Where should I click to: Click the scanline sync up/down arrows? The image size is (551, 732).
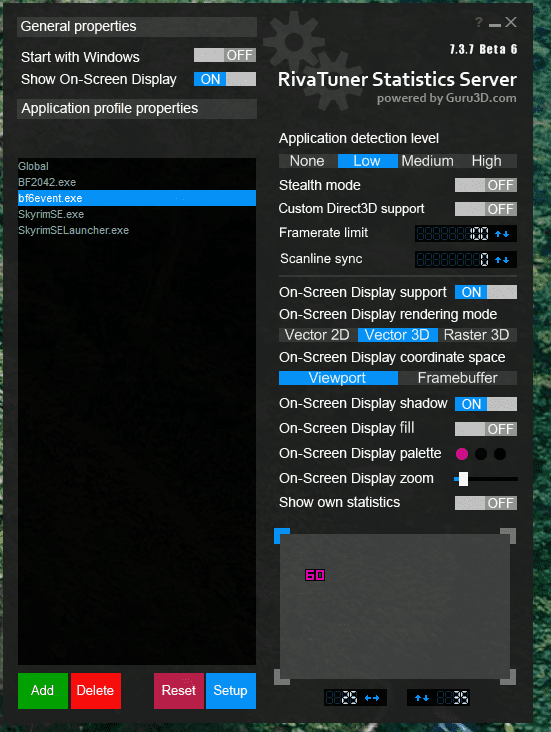coord(502,260)
